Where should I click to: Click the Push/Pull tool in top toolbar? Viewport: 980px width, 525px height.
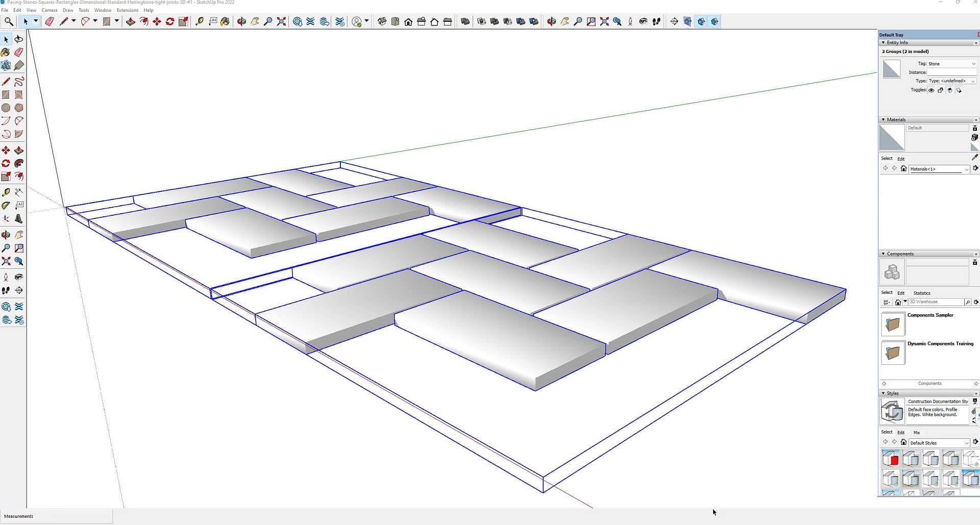[x=131, y=21]
